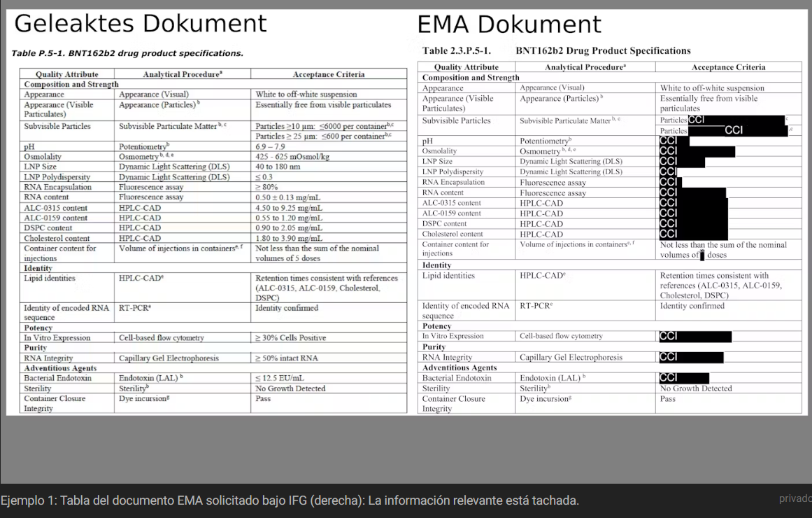This screenshot has width=812, height=518.
Task: Click the CCI redaction in the EMA In Vitro Expression row
Action: 695,337
